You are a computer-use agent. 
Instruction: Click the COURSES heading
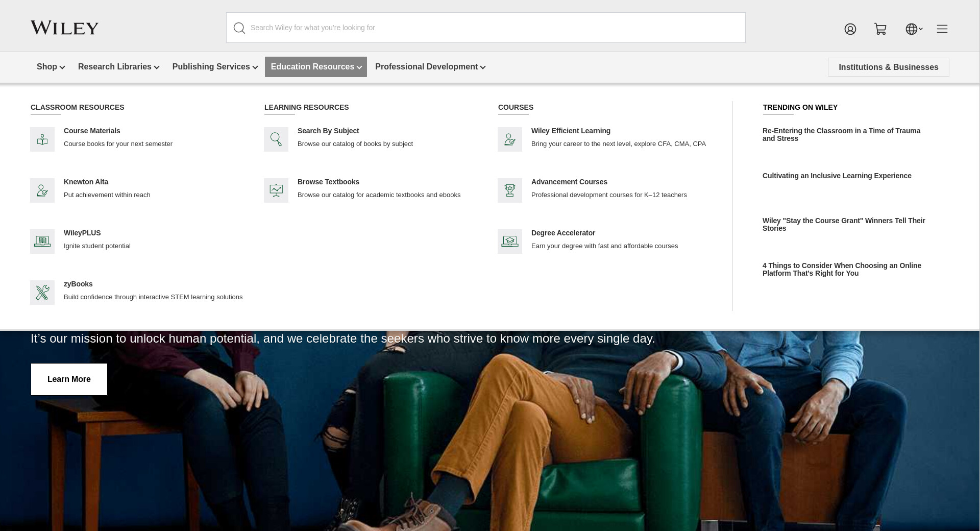click(516, 107)
